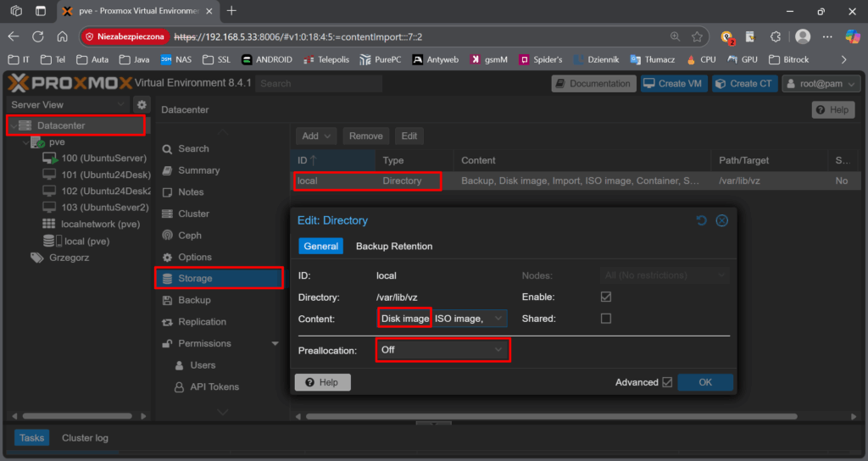The width and height of the screenshot is (868, 461).
Task: Open the Copilot sidebar icon
Action: coord(853,37)
